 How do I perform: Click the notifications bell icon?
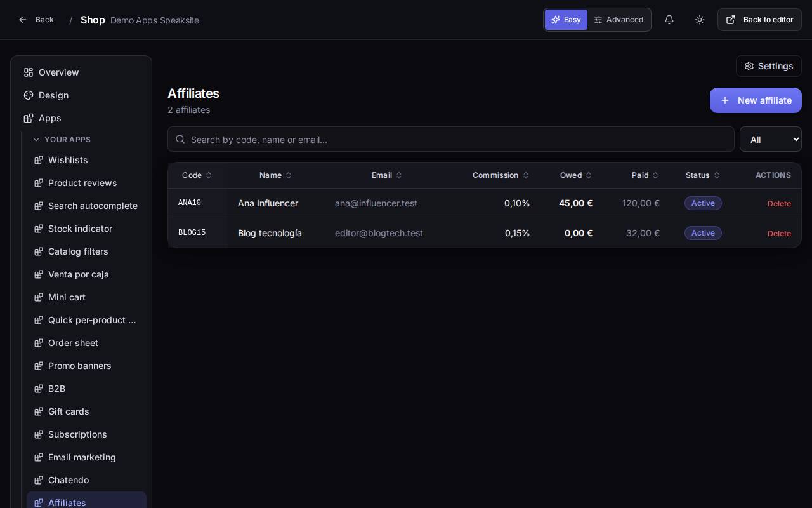click(669, 20)
